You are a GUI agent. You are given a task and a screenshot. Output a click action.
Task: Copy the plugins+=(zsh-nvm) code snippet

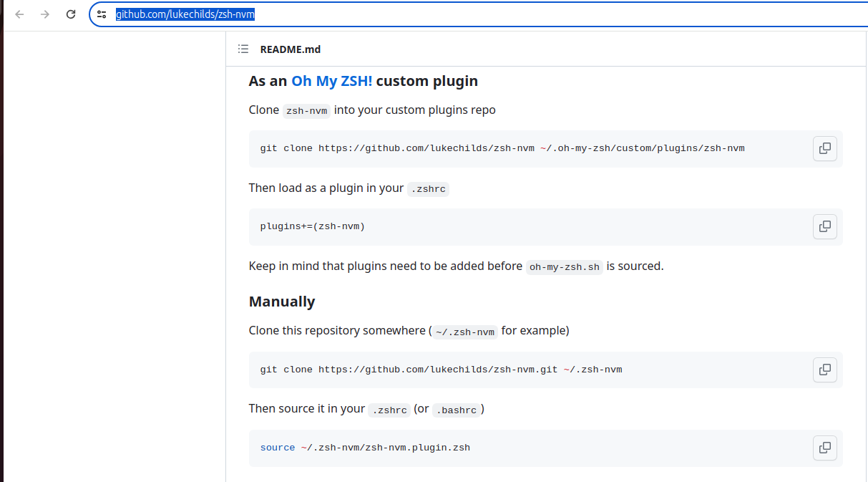click(x=825, y=226)
